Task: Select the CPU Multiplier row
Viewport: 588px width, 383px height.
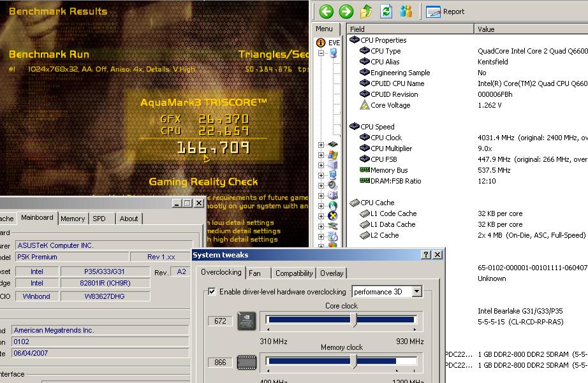Action: point(467,148)
